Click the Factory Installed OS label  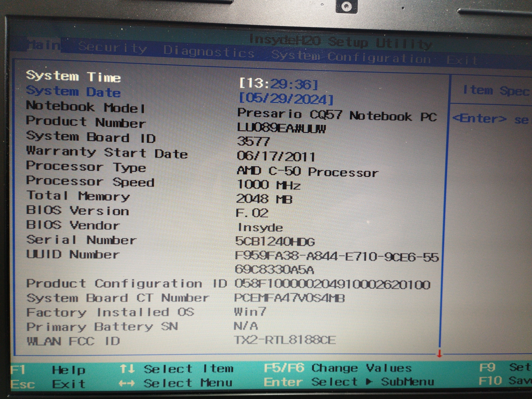click(110, 313)
